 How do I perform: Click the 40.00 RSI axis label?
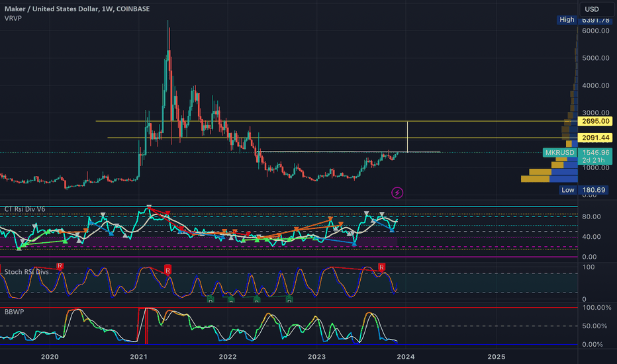591,236
